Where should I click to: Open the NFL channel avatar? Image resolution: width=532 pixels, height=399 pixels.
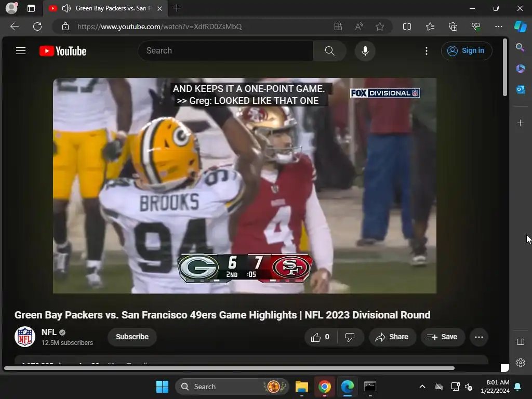(25, 337)
